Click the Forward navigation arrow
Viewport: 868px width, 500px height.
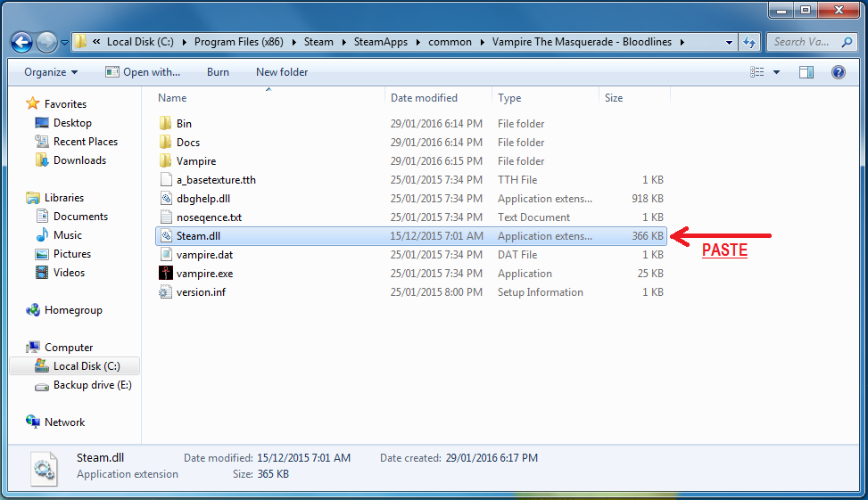(x=46, y=42)
